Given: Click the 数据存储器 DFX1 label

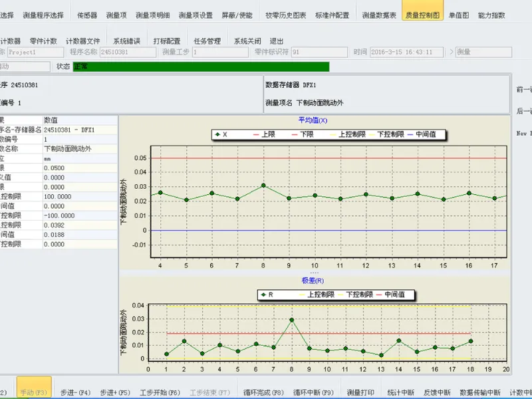Looking at the screenshot, I should (291, 85).
